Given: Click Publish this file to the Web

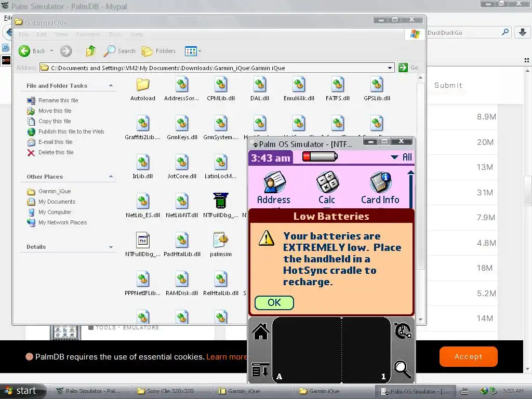Looking at the screenshot, I should pyautogui.click(x=71, y=131).
